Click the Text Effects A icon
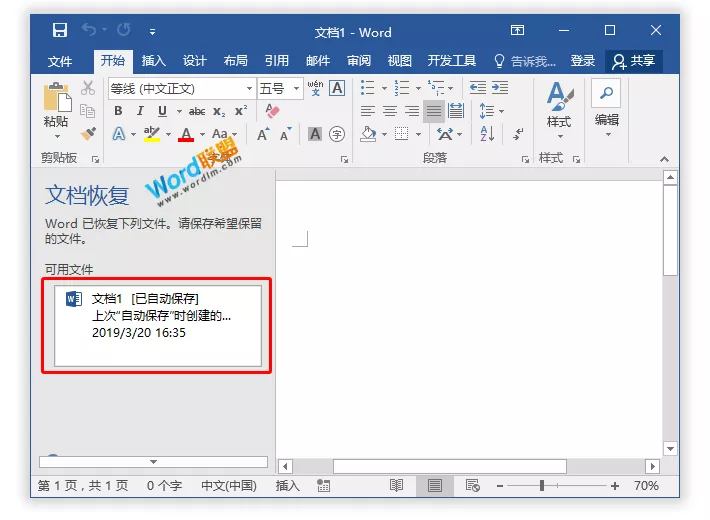The height and width of the screenshot is (520, 710). click(x=119, y=134)
